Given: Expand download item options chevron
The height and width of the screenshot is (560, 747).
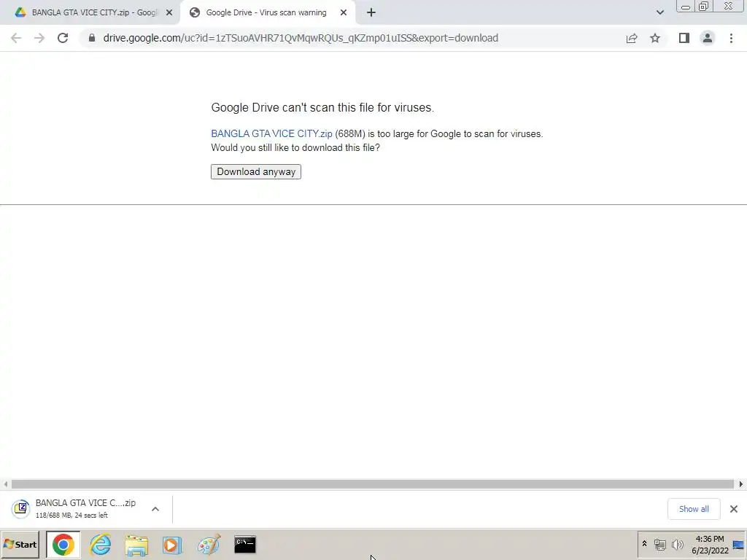Looking at the screenshot, I should tap(155, 509).
